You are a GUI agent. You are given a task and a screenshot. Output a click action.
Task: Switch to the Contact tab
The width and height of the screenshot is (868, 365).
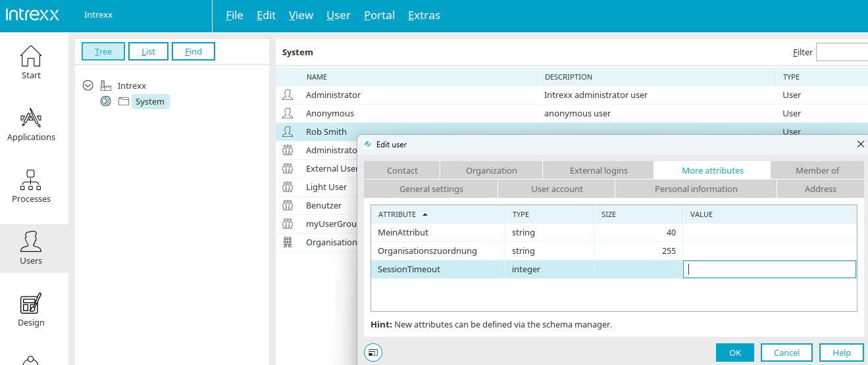[x=402, y=170]
